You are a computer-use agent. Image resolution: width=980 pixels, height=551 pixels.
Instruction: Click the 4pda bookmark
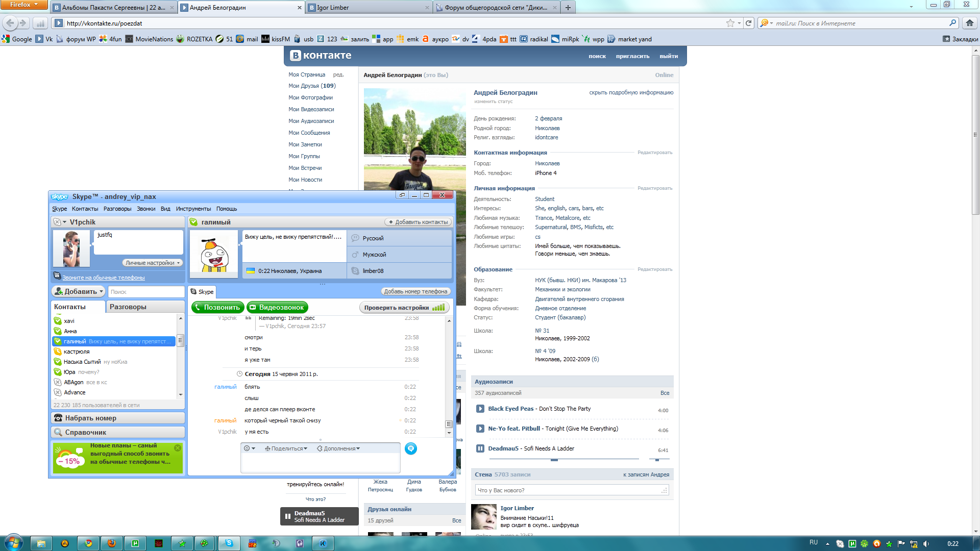484,39
